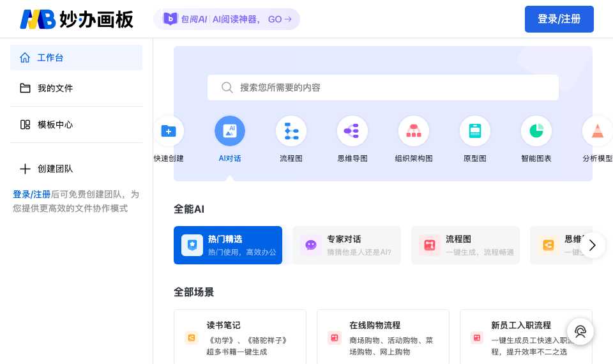This screenshot has height=364, width=613.
Task: Select the AI对话 icon
Action: pyautogui.click(x=230, y=131)
